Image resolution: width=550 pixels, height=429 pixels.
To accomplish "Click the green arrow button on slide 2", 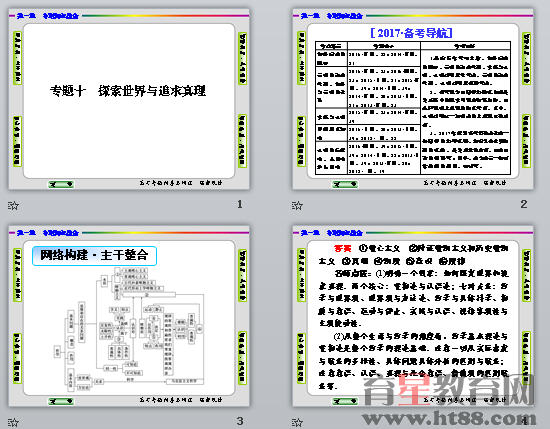I will (345, 184).
